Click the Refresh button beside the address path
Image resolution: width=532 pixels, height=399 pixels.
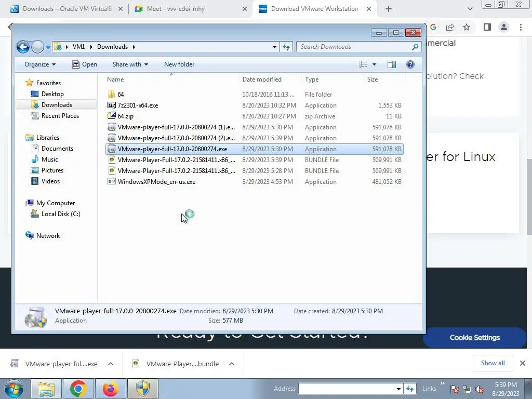click(x=286, y=47)
